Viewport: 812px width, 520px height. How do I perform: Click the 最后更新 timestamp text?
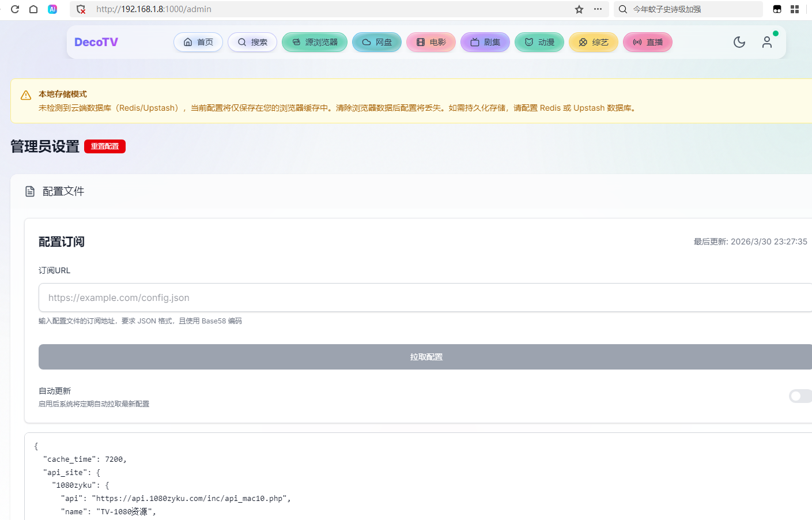click(x=750, y=242)
